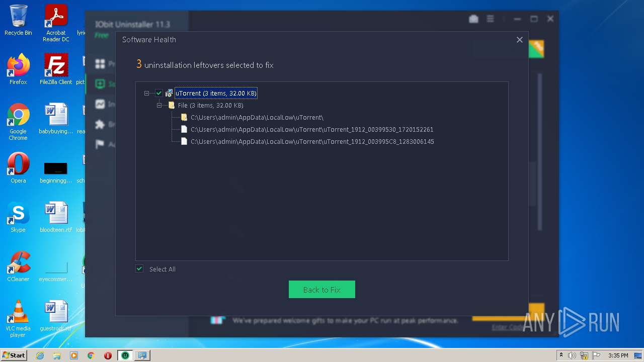Close the Software Health dialog

click(x=520, y=40)
